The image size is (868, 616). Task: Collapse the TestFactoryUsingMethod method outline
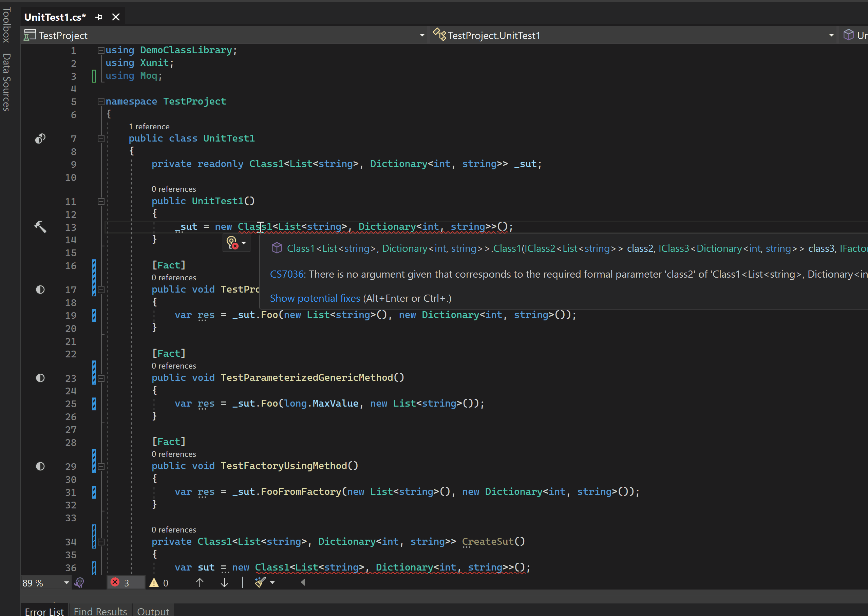(101, 467)
